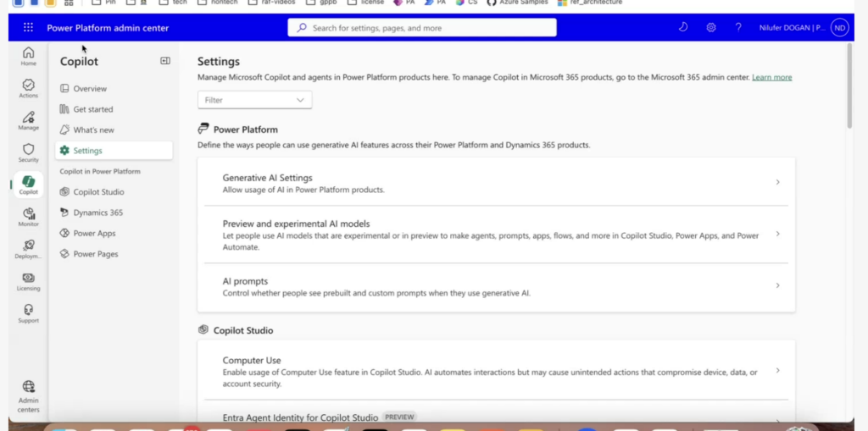Open the help question mark icon

coord(738,28)
